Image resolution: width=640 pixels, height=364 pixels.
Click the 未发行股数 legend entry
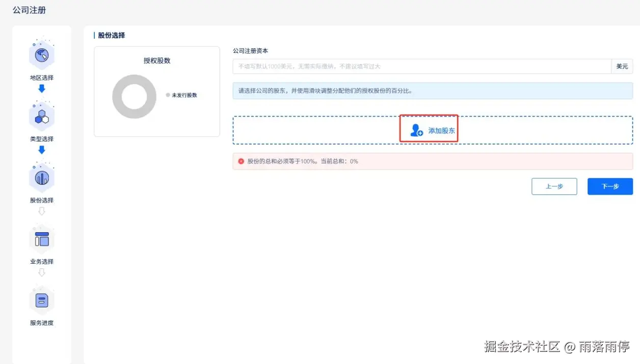pyautogui.click(x=181, y=95)
